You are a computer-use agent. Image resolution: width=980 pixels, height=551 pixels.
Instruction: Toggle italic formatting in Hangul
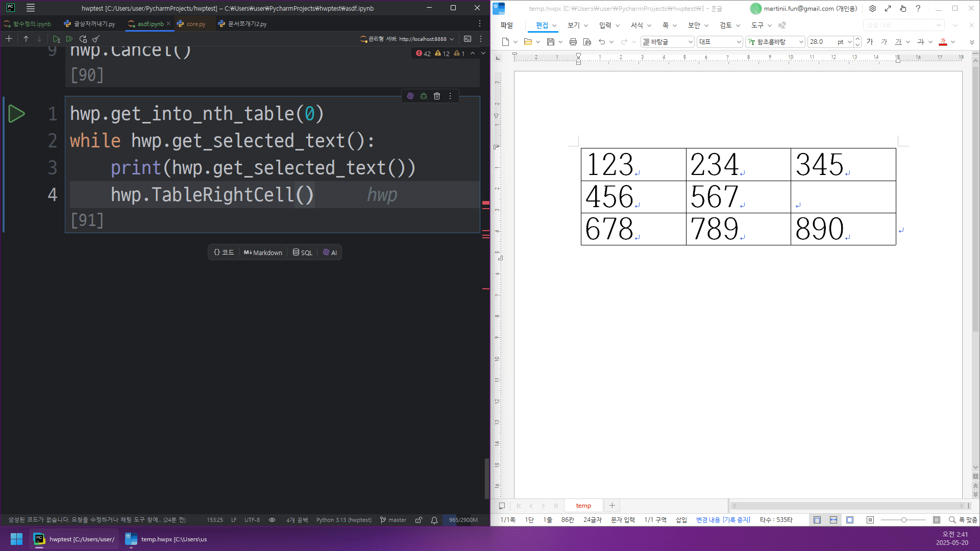[x=884, y=42]
